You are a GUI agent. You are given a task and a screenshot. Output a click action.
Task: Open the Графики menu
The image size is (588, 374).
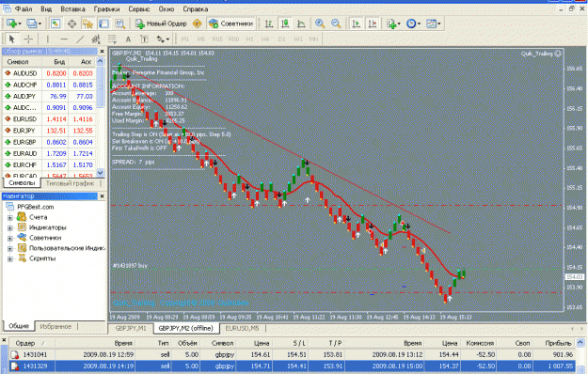pos(106,9)
